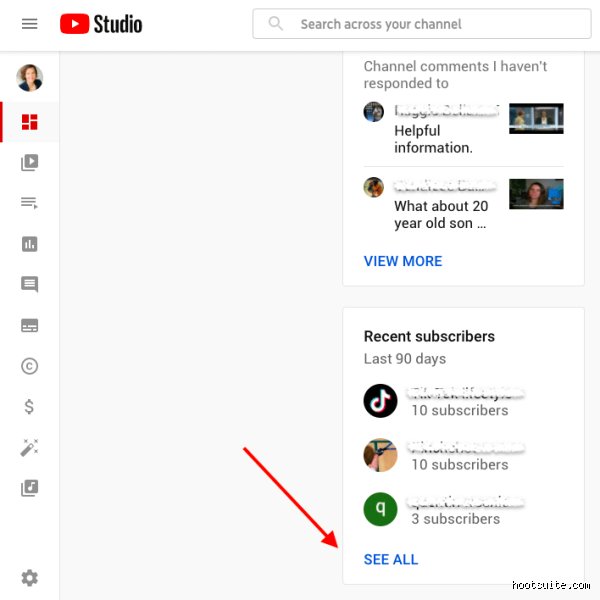Click 'Channel comments I haven't responded to' heading
Screen dimensions: 600x600
(x=455, y=75)
